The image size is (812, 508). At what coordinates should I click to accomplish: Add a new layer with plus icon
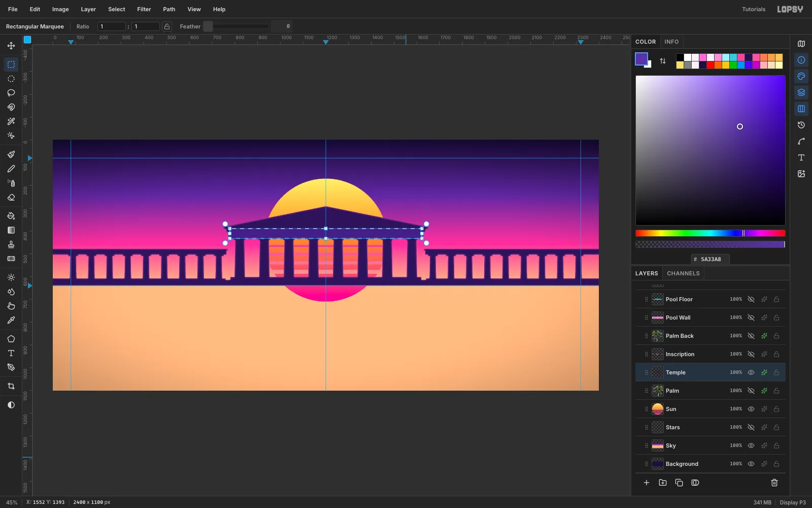click(x=647, y=483)
